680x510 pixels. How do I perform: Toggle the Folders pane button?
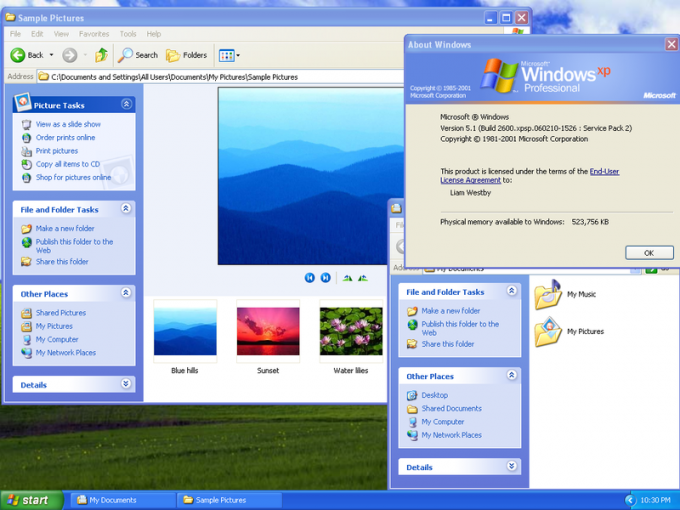(x=186, y=55)
